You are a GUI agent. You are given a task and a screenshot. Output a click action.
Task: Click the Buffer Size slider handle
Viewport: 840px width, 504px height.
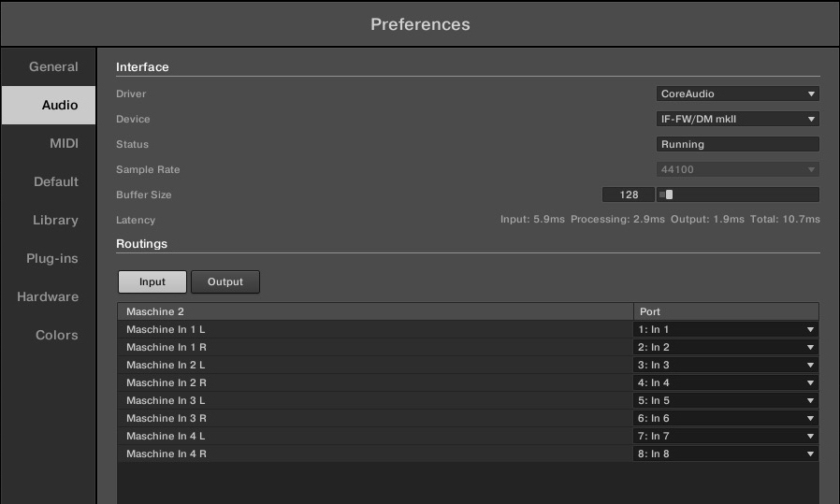(669, 194)
